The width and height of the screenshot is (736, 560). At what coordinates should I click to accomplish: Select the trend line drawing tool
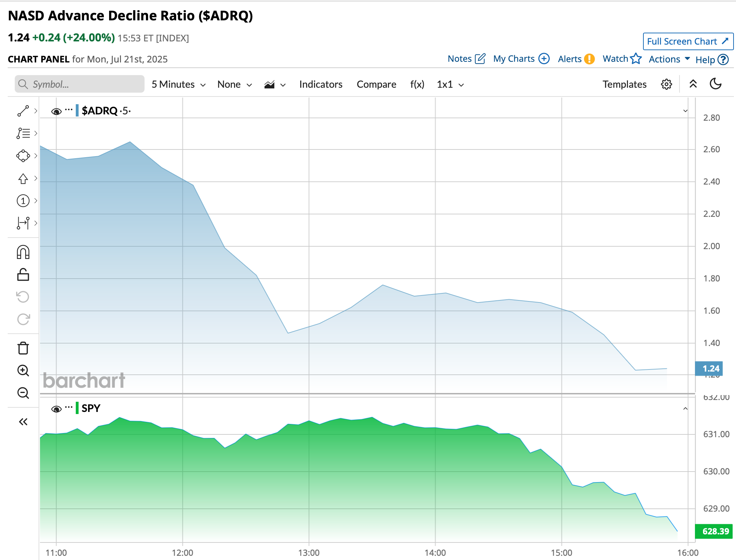23,111
